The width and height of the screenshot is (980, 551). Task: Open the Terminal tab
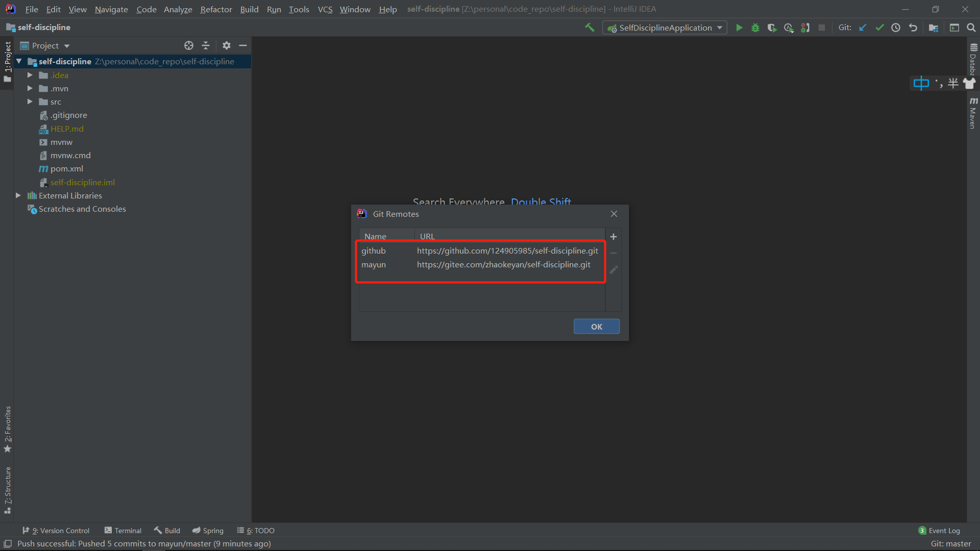pyautogui.click(x=123, y=531)
